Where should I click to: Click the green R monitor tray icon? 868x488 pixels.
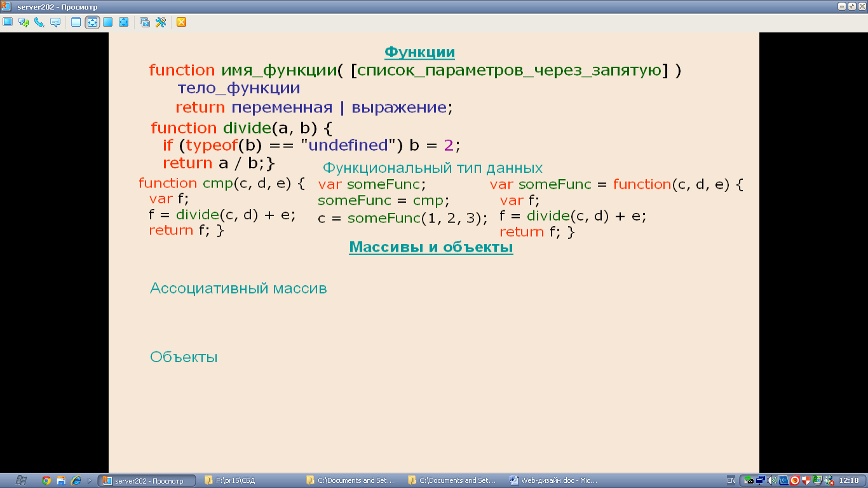[817, 480]
